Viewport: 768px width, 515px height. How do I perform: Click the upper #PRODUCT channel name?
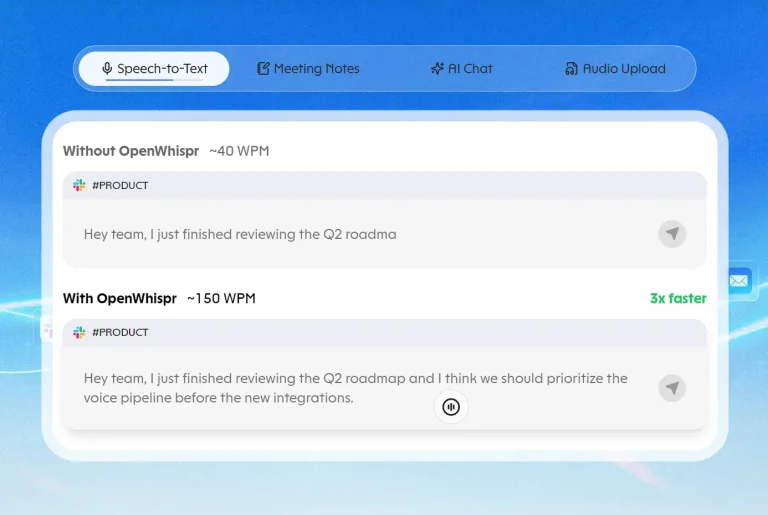click(120, 185)
